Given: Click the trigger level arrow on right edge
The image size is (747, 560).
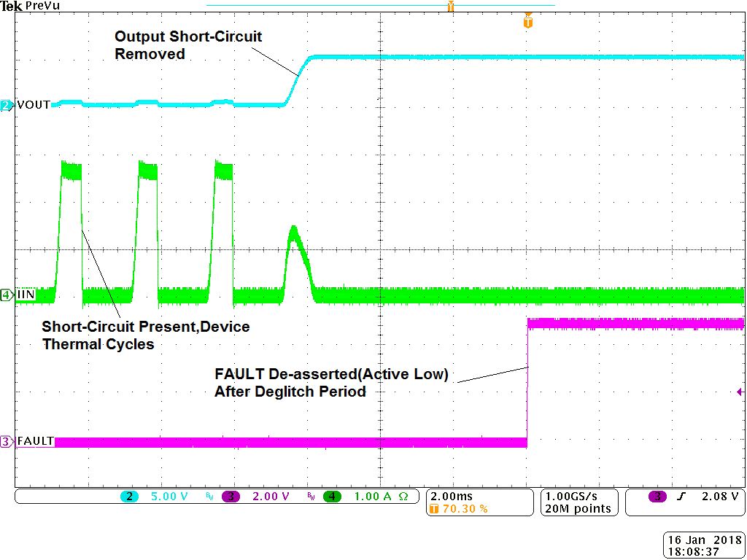Looking at the screenshot, I should point(741,392).
